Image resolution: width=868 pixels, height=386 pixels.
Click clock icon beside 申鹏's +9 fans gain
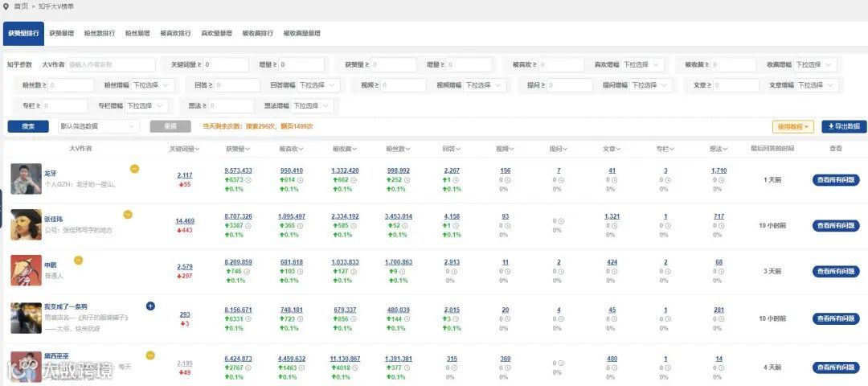pos(403,271)
